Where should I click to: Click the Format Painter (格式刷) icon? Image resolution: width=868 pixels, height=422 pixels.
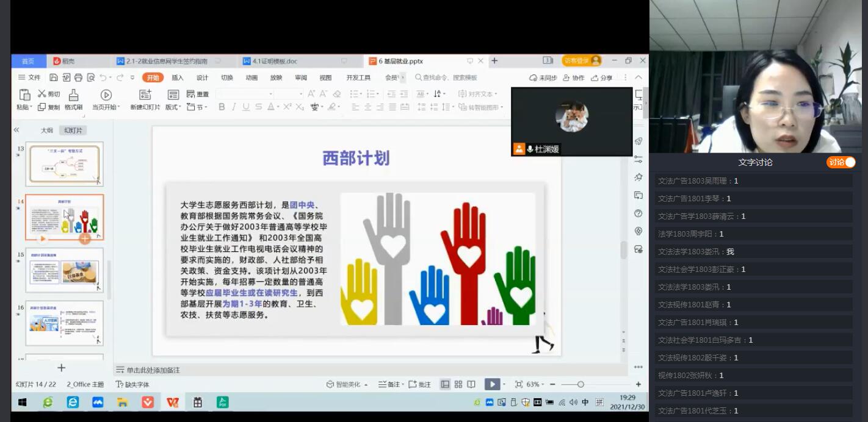[73, 95]
